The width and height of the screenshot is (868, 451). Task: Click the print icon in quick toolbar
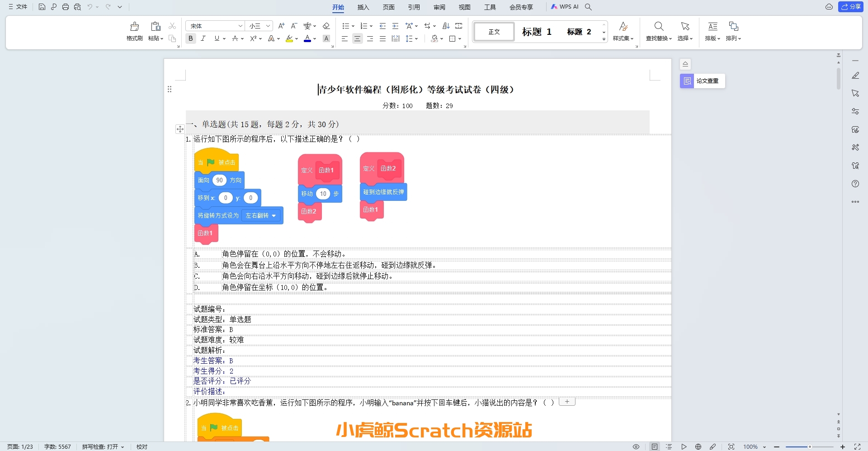(66, 7)
